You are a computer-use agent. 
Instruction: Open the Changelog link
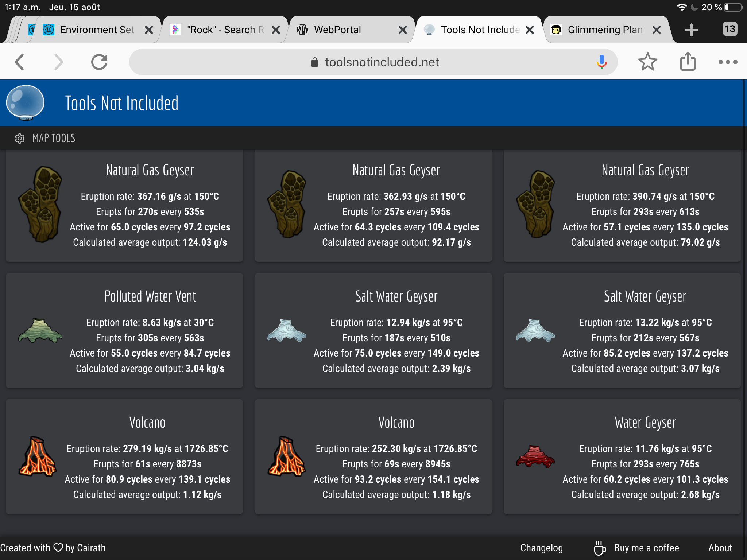[x=541, y=548]
